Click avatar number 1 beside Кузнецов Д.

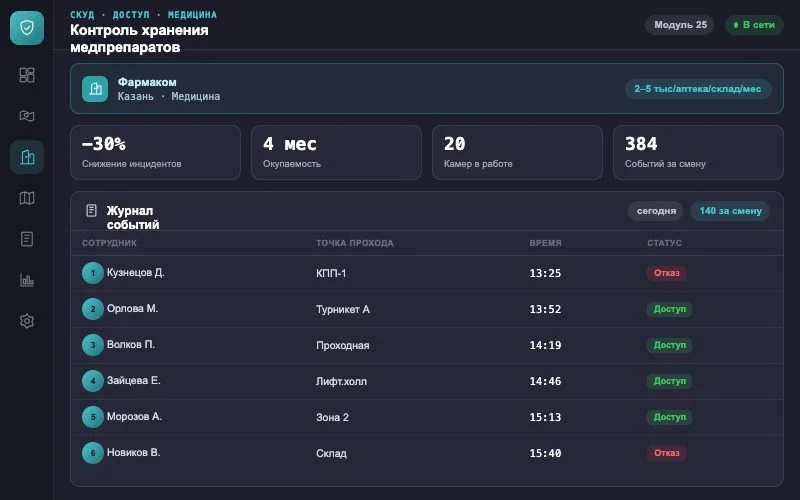tap(93, 273)
